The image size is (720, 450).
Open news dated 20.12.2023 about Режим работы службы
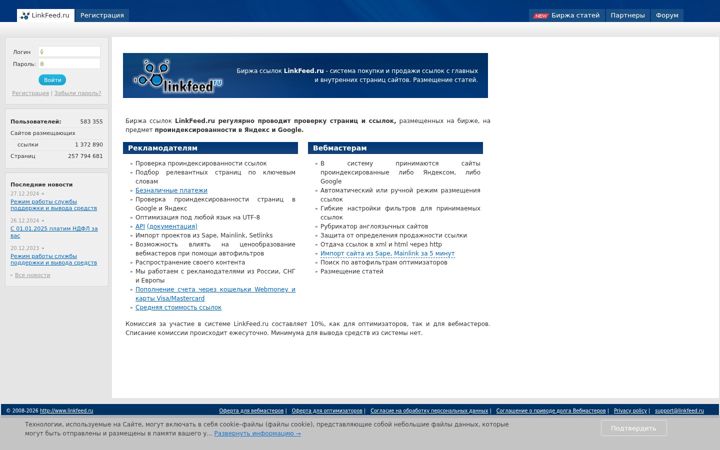54,259
